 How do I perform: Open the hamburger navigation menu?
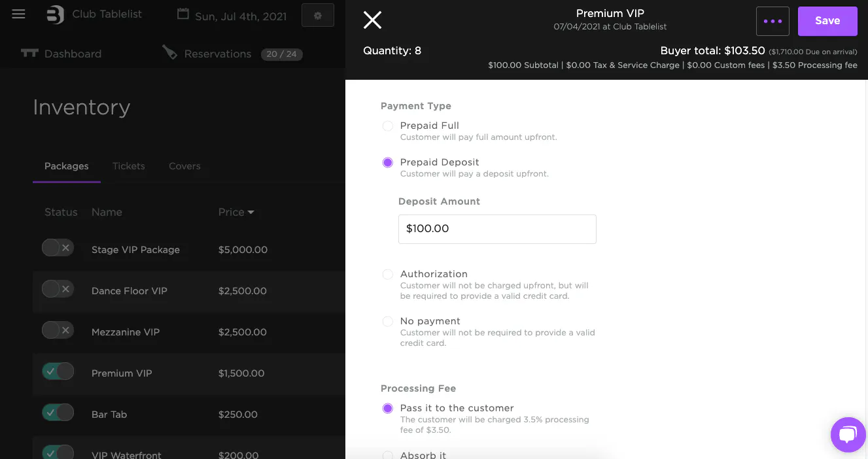pyautogui.click(x=18, y=14)
